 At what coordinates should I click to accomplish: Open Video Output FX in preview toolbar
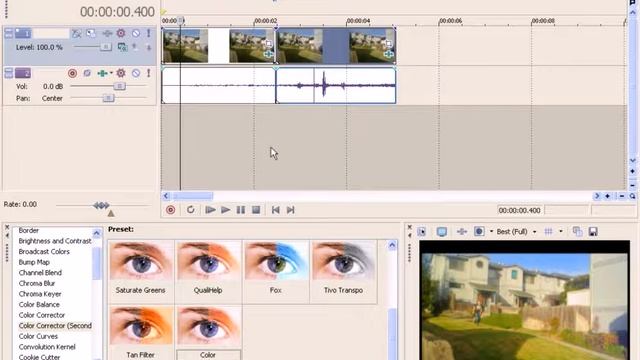[x=462, y=232]
